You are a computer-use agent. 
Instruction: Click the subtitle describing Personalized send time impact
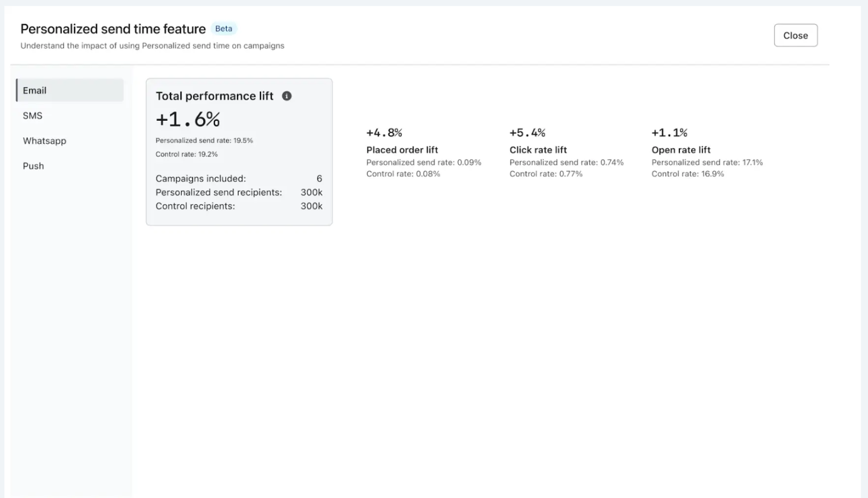pos(153,46)
